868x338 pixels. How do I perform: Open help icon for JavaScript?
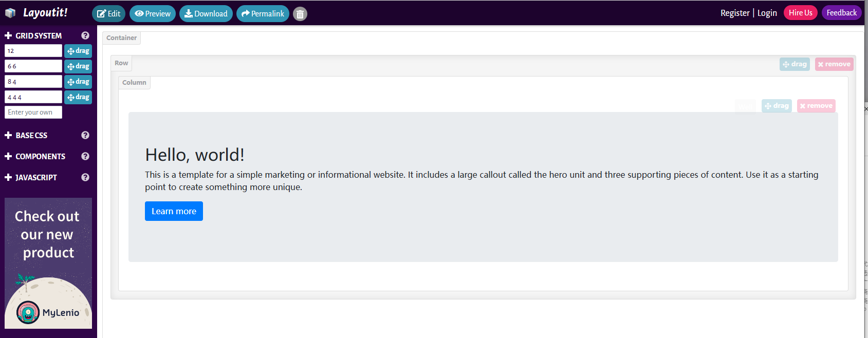85,177
